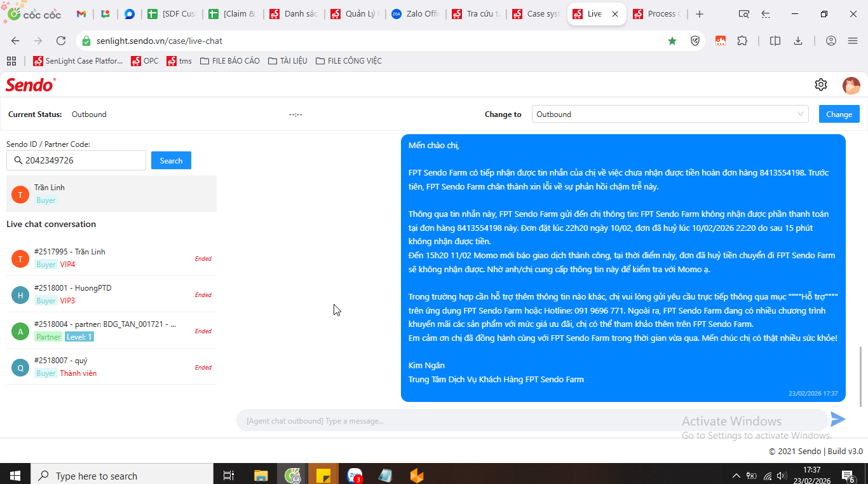The width and height of the screenshot is (868, 484).
Task: Click the volume icon in system tray
Action: [781, 476]
